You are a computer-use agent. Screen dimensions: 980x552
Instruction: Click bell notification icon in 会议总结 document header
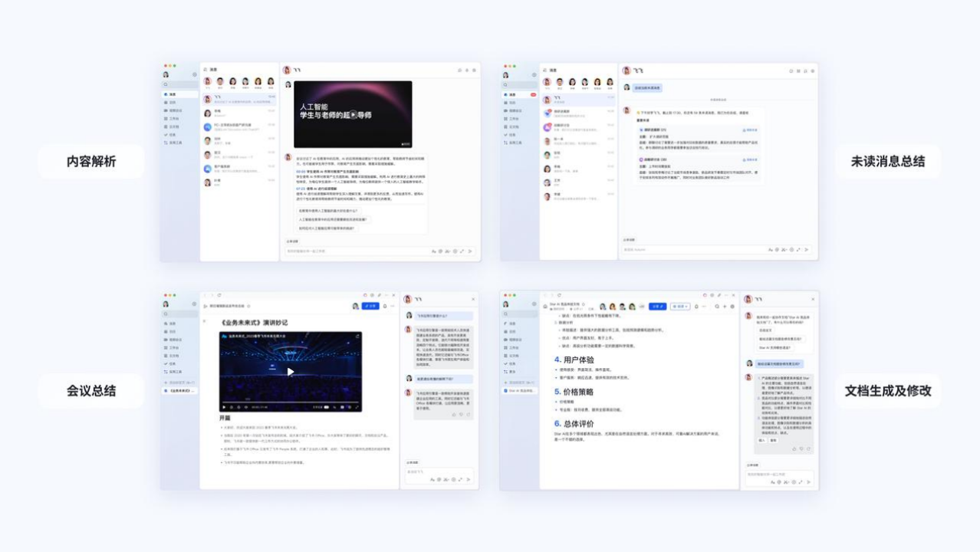click(x=385, y=306)
